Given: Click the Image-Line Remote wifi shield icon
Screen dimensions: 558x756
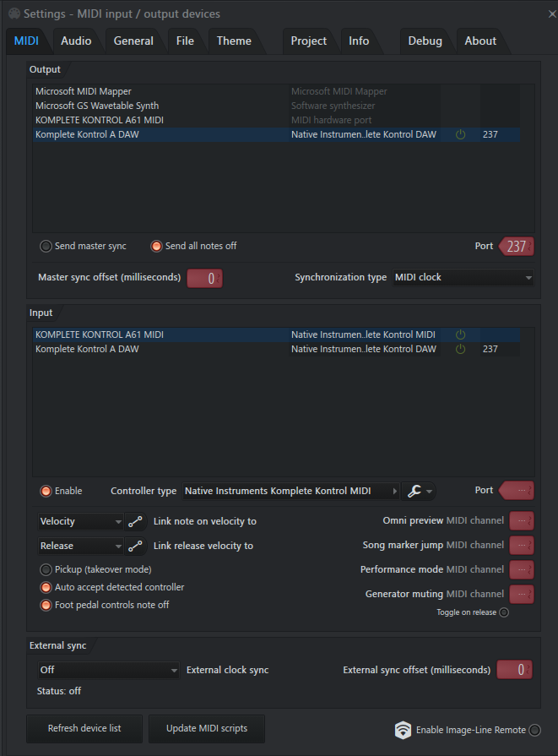Looking at the screenshot, I should (x=403, y=730).
